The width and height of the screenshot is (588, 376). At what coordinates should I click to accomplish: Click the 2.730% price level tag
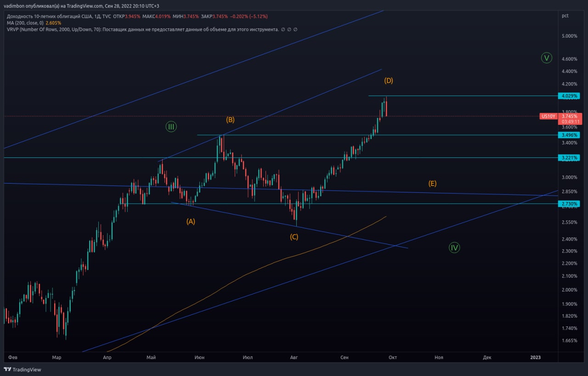pyautogui.click(x=569, y=203)
